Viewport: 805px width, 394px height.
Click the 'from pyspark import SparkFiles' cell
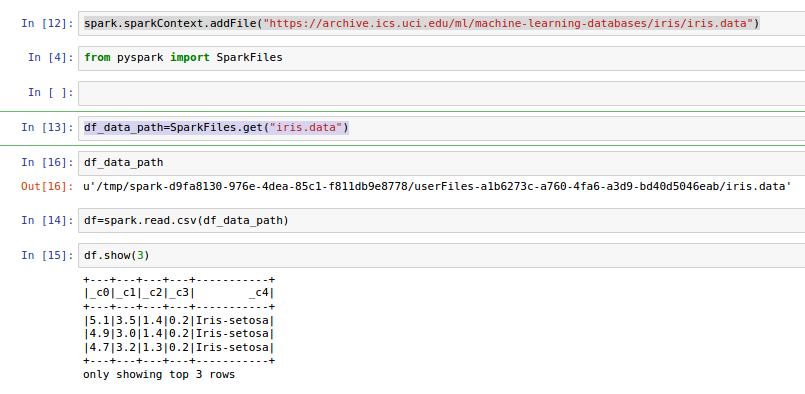442,58
